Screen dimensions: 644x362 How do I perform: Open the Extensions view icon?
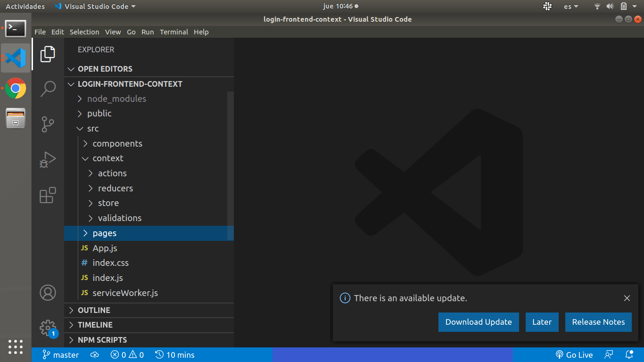pos(48,195)
